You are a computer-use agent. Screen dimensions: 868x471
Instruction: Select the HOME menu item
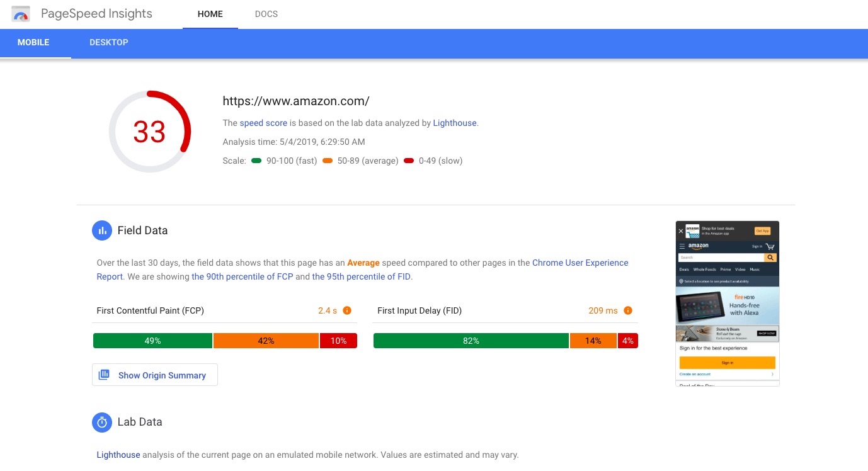[210, 14]
